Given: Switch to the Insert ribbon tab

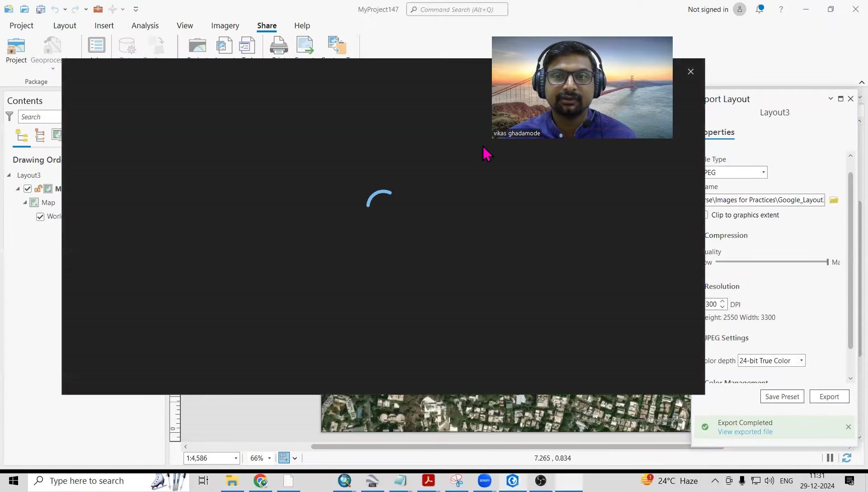Looking at the screenshot, I should pyautogui.click(x=104, y=26).
